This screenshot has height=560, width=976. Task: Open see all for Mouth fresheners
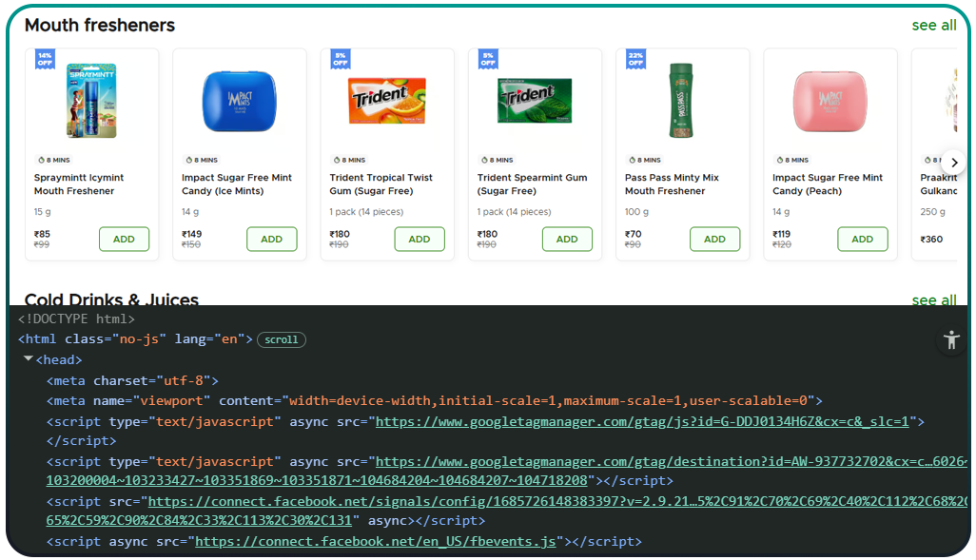coord(933,26)
